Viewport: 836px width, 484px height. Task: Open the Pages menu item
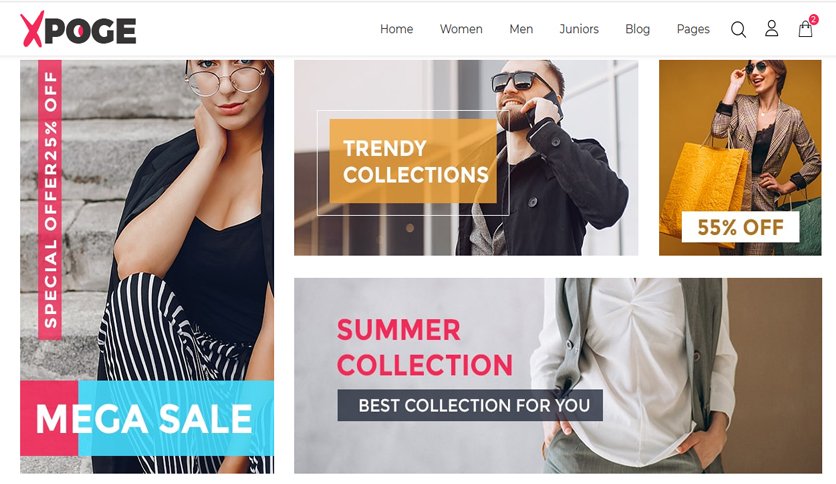(693, 29)
